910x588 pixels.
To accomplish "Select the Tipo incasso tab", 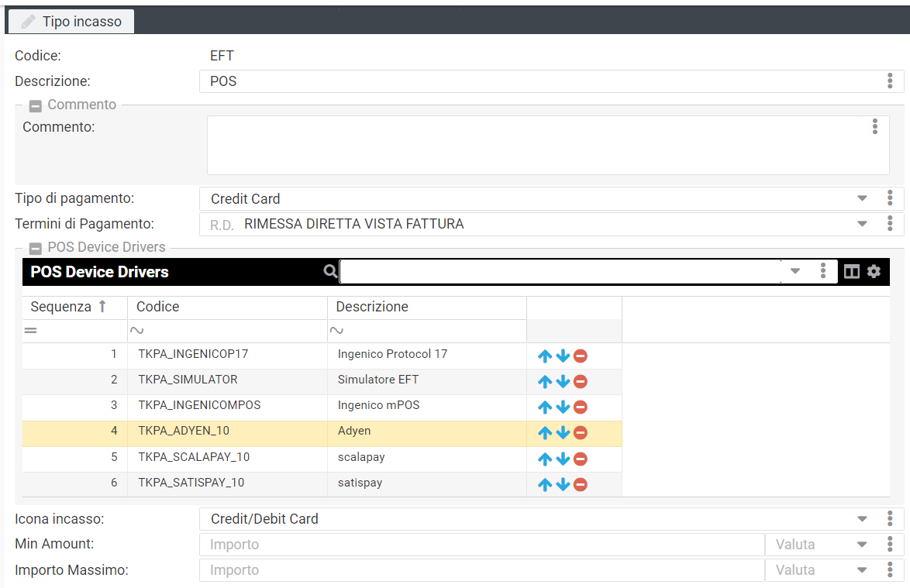I will pos(72,22).
